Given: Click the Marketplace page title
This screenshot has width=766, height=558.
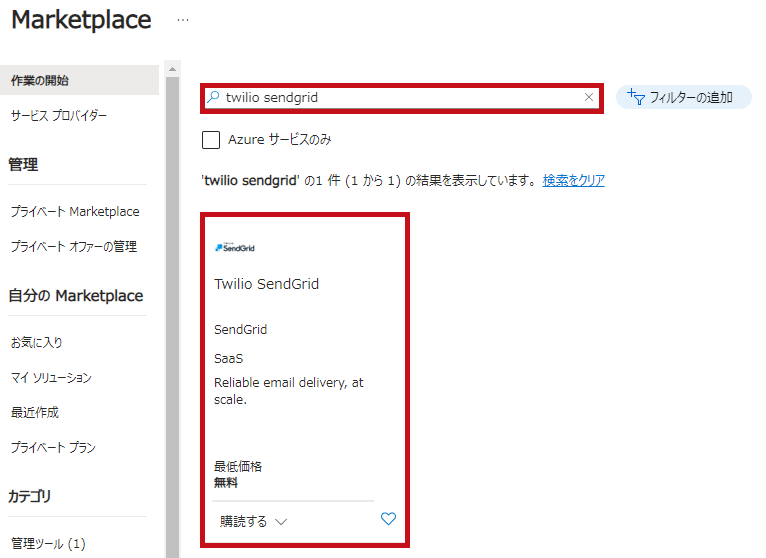Looking at the screenshot, I should (81, 20).
